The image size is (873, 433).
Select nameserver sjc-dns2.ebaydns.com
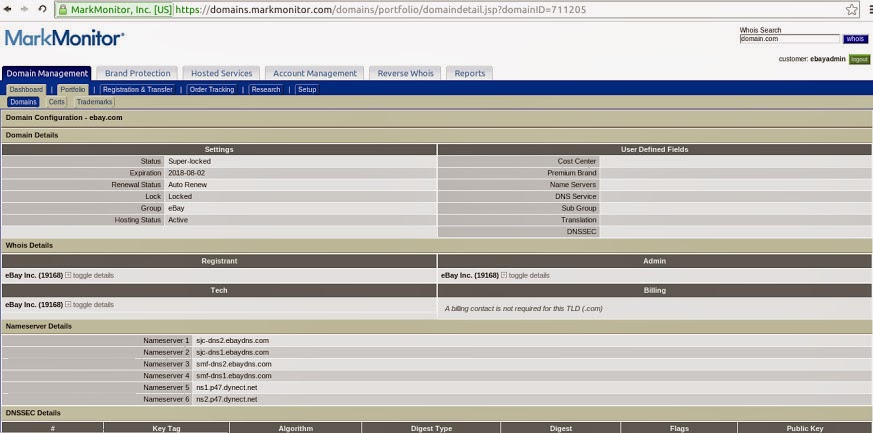pos(233,341)
